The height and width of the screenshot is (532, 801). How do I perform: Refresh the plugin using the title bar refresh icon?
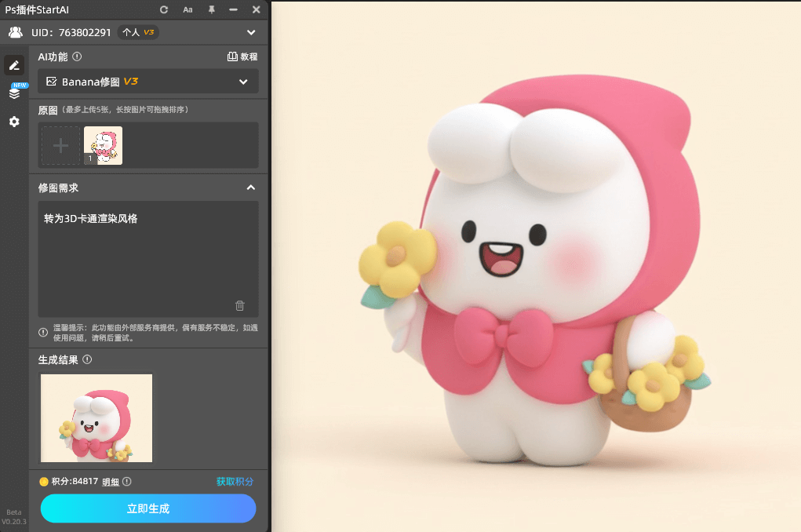(163, 10)
